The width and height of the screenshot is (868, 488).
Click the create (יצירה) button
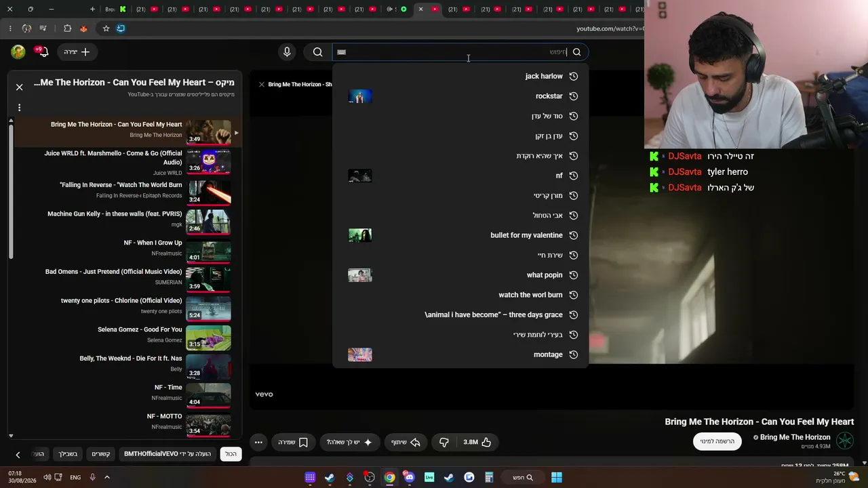(77, 52)
